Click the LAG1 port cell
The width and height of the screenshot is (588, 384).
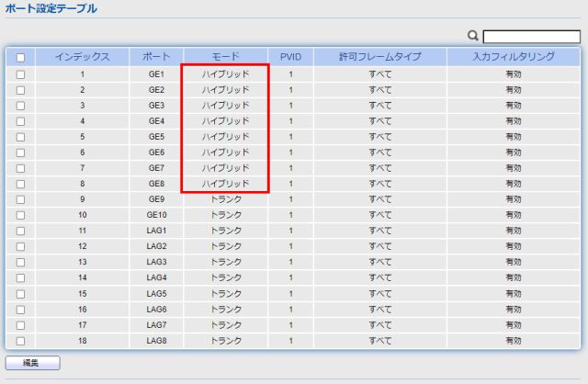click(156, 231)
